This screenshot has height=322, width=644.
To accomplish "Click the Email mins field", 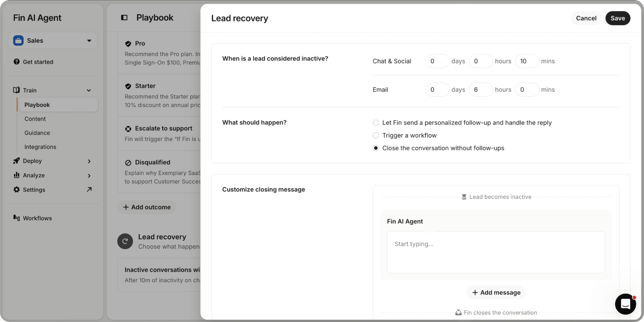I will pyautogui.click(x=527, y=90).
